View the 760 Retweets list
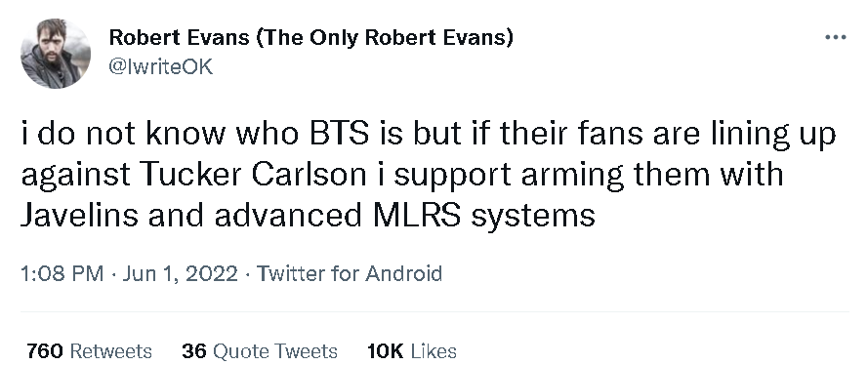This screenshot has height=365, width=868. click(x=89, y=351)
